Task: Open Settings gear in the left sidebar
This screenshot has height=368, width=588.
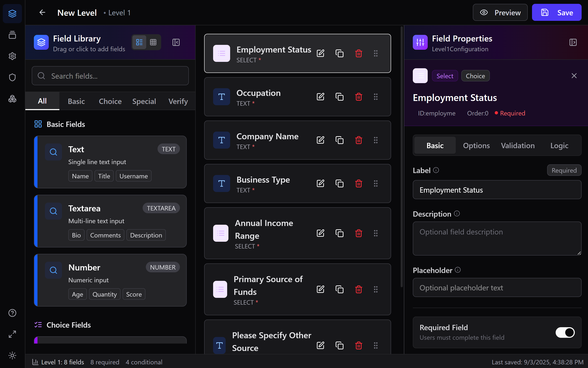Action: click(x=12, y=56)
